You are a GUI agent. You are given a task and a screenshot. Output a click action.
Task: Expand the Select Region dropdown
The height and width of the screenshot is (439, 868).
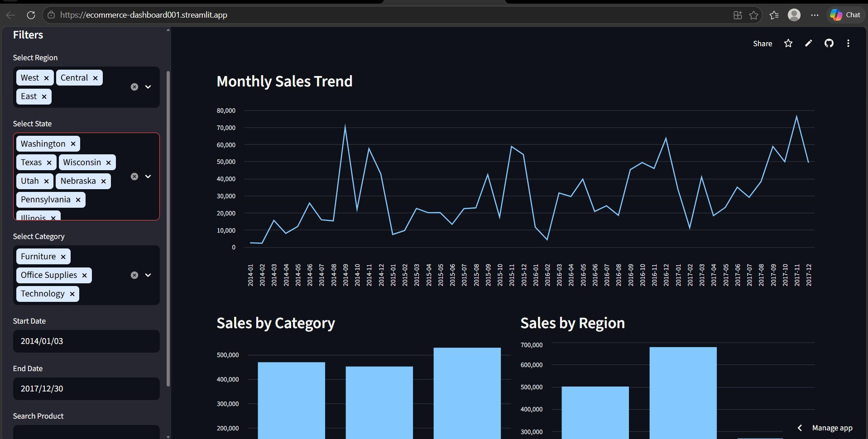148,87
